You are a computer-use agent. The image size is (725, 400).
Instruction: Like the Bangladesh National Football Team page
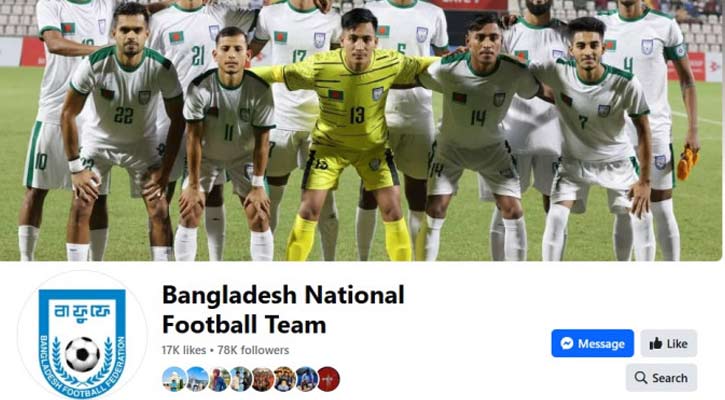(x=669, y=344)
